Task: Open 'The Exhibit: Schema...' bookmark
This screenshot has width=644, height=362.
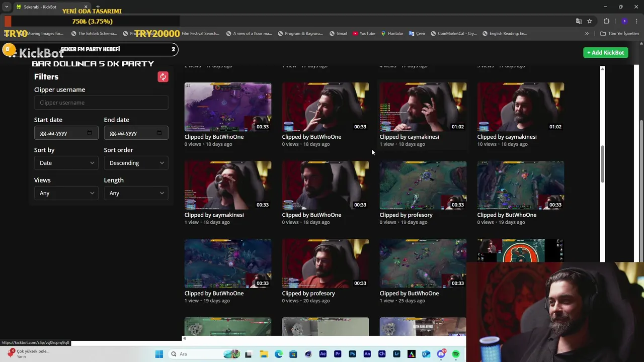Action: (x=94, y=34)
